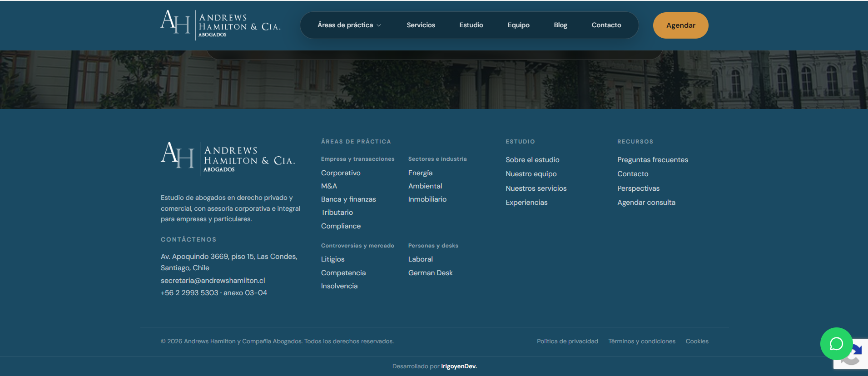Go to the Competencia link
The width and height of the screenshot is (868, 376).
[343, 273]
